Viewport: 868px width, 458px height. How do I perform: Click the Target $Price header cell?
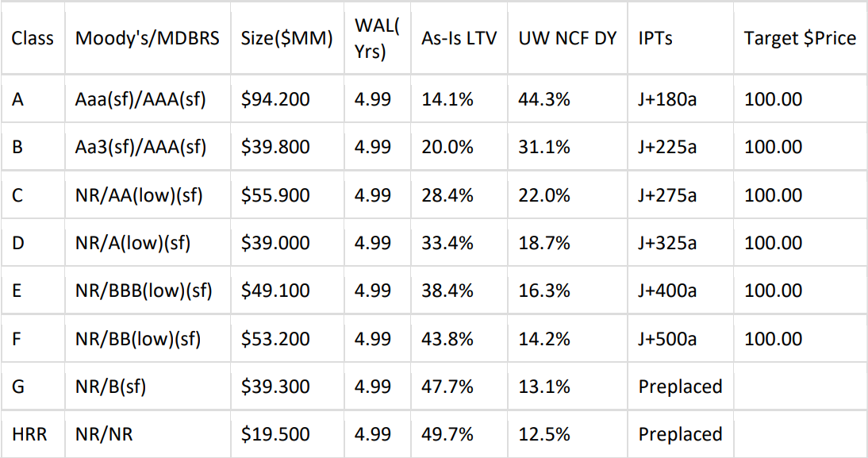click(800, 38)
